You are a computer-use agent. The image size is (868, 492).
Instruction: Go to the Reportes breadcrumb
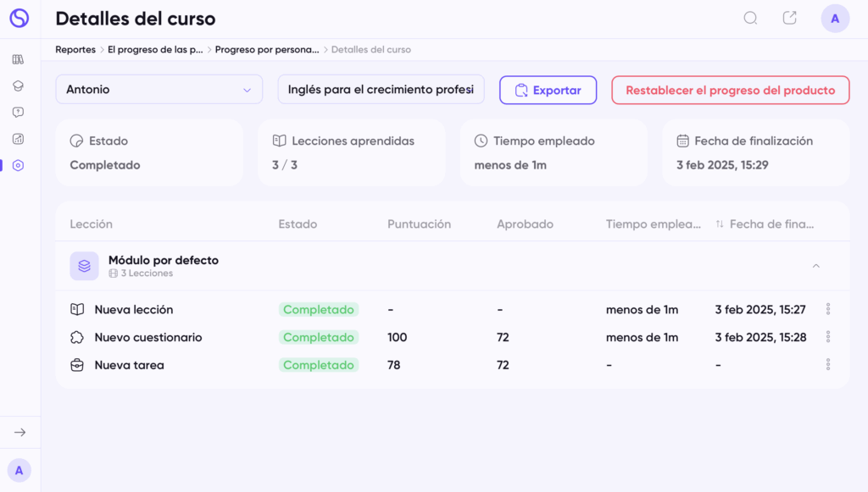(x=75, y=50)
